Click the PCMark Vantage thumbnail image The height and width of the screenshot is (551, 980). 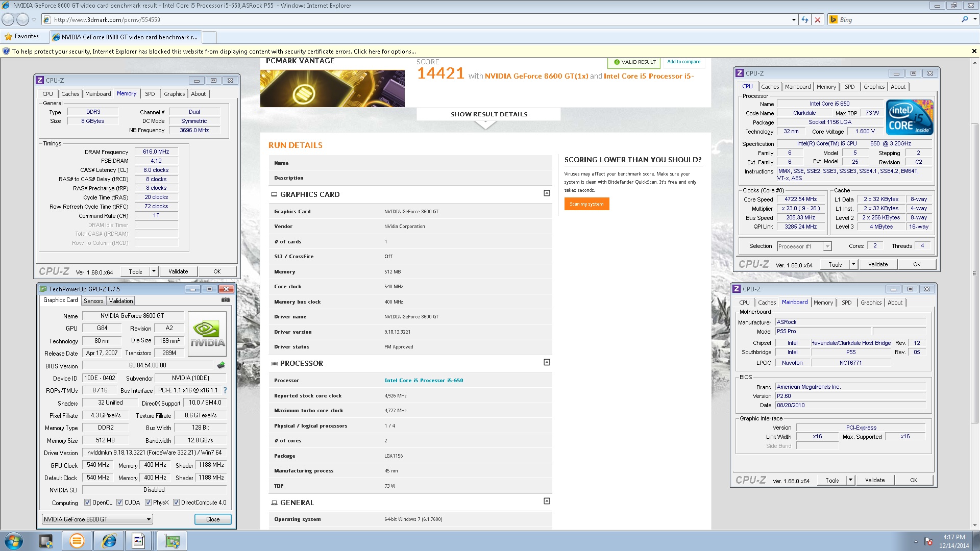pos(332,88)
